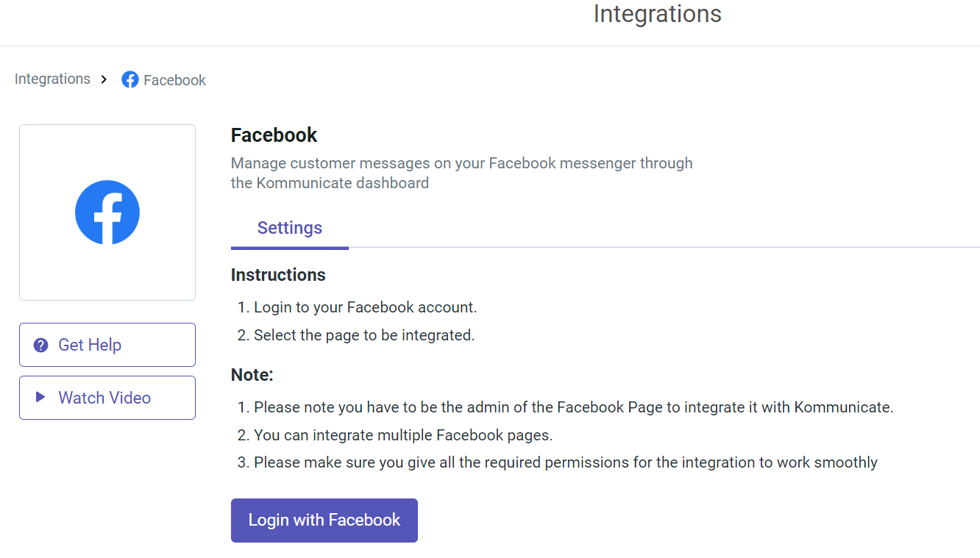This screenshot has height=558, width=980.
Task: Switch to the Settings tab
Action: tap(289, 228)
